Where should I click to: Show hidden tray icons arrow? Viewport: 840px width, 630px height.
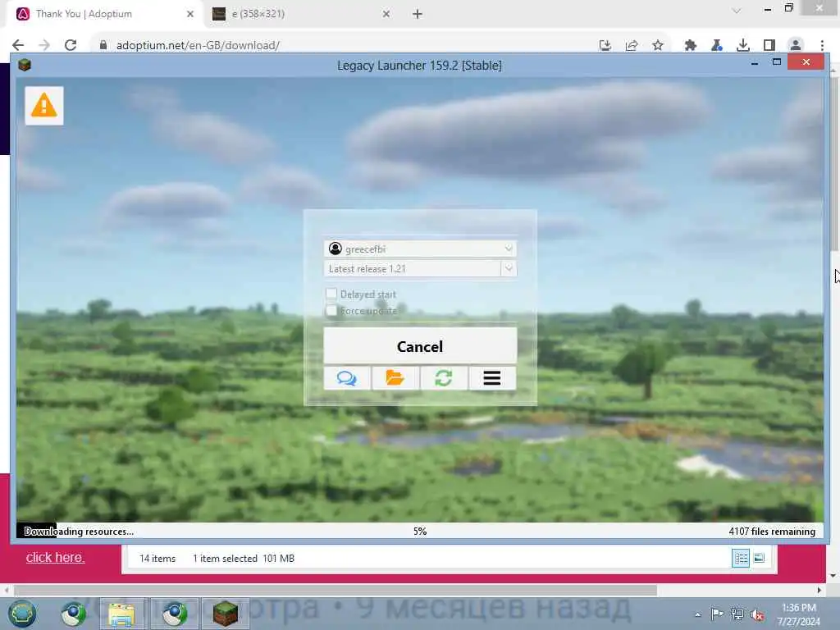(697, 614)
